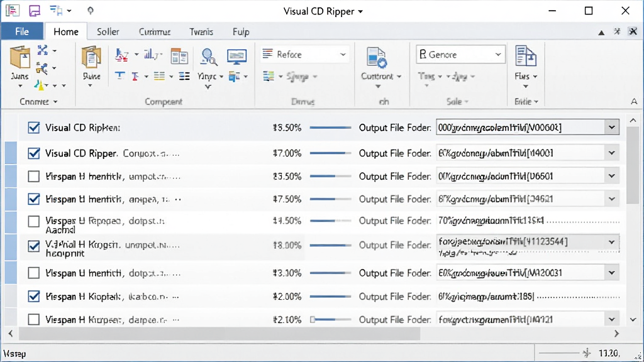This screenshot has height=362, width=644.
Task: Check the checkbox in the 23.50% row
Action: coord(34,177)
